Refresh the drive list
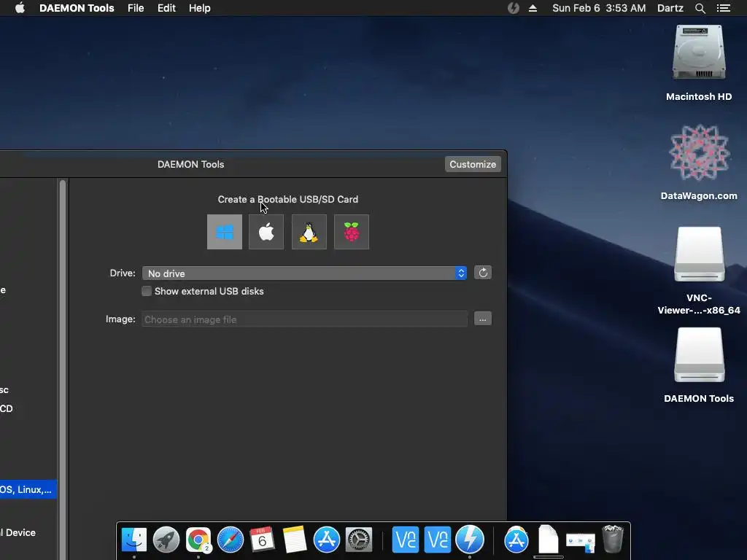The image size is (747, 560). pos(483,273)
